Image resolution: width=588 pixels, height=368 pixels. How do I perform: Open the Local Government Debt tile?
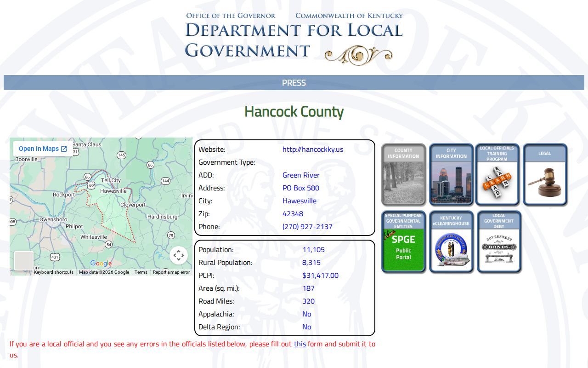pyautogui.click(x=499, y=242)
